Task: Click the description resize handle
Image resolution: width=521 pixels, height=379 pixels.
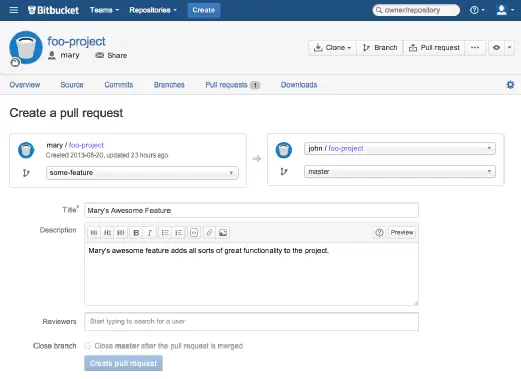Action: pos(416,303)
